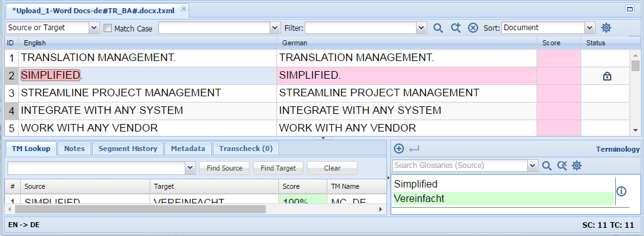This screenshot has width=644, height=236.
Task: Click the Clear button in TM Lookup
Action: [332, 168]
